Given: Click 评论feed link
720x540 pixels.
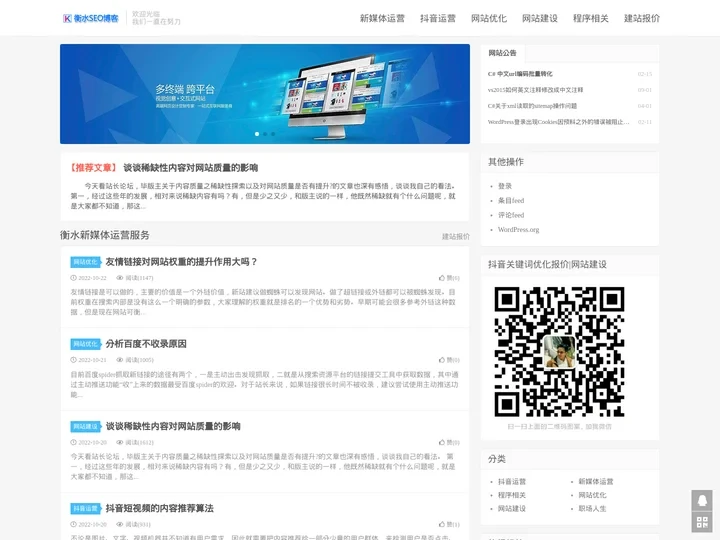Looking at the screenshot, I should pyautogui.click(x=511, y=215).
